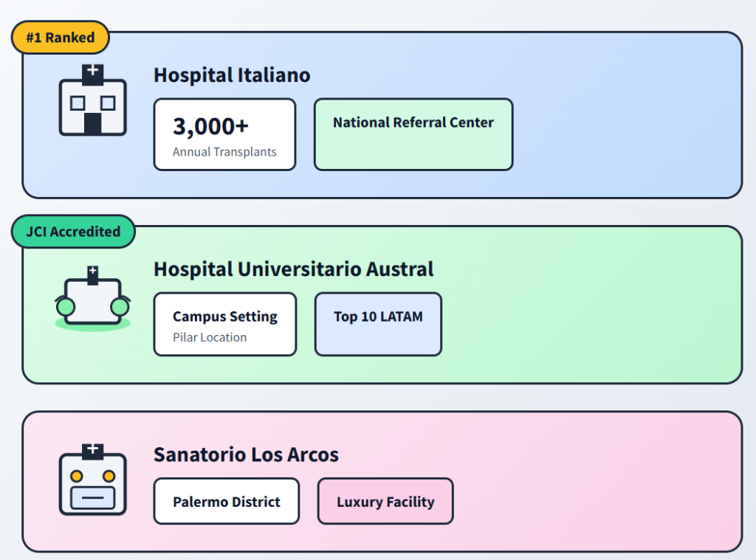This screenshot has height=560, width=756.
Task: Select the Top 10 LATAM tag
Action: pos(378,325)
